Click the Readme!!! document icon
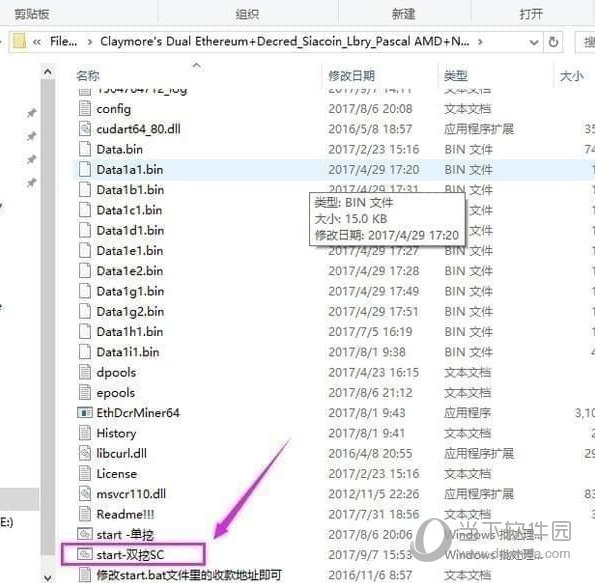This screenshot has height=583, width=595. click(x=85, y=514)
